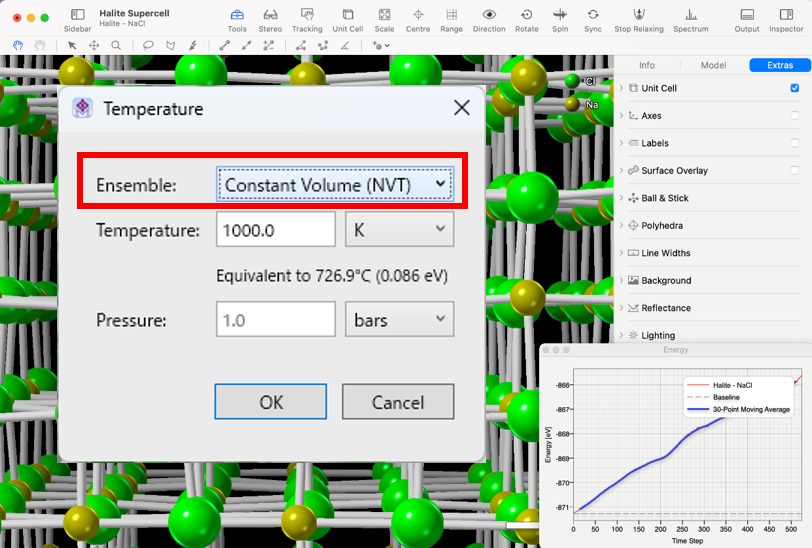Image resolution: width=812 pixels, height=548 pixels.
Task: Click the Stereo glasses icon
Action: [270, 15]
